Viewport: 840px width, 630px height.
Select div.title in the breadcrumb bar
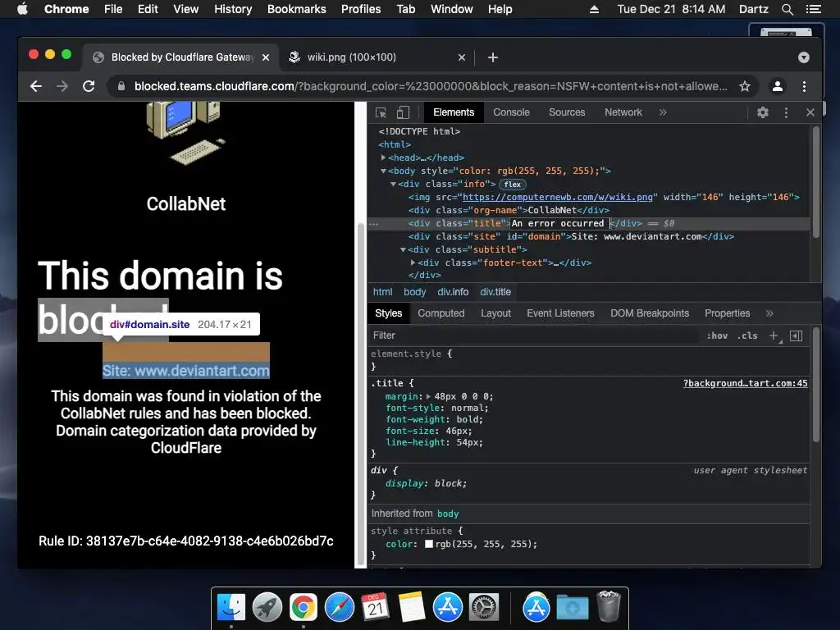[495, 292]
